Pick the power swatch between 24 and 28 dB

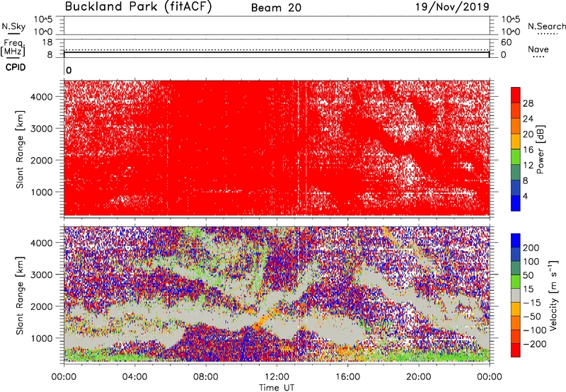[516, 110]
